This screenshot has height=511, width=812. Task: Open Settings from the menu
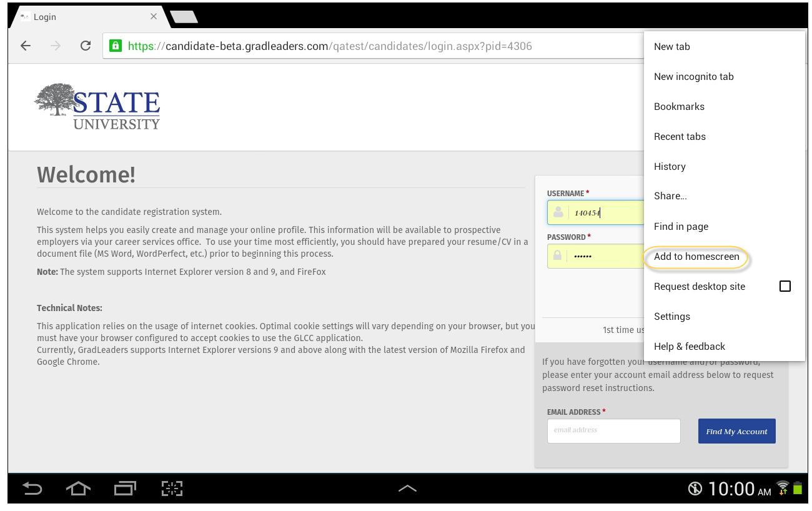(725, 317)
